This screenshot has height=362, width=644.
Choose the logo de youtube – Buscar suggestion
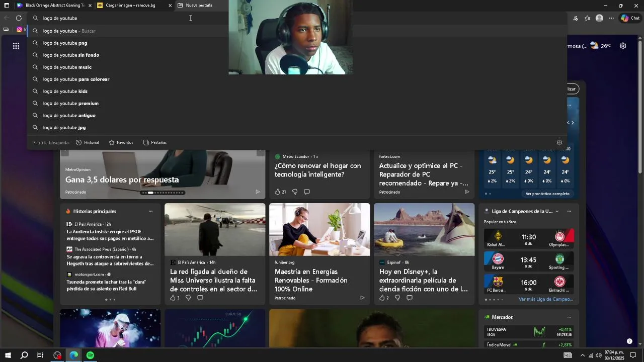[297, 31]
